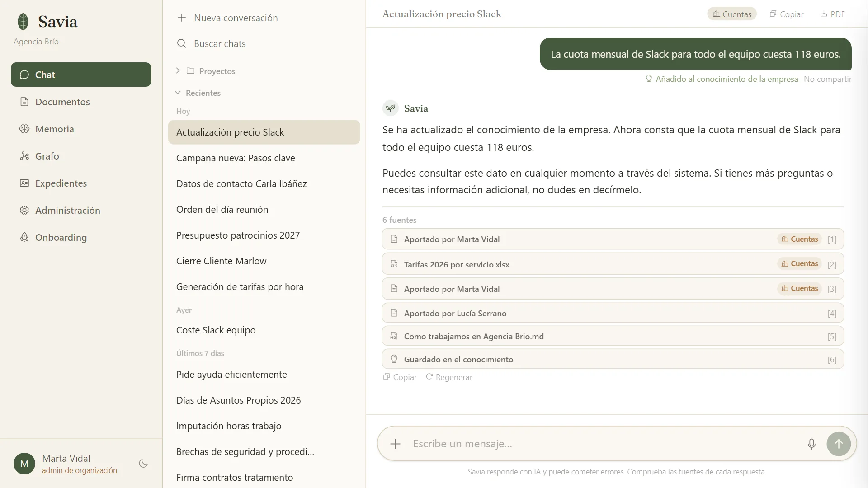The width and height of the screenshot is (868, 488).
Task: Open the Chat section in sidebar
Action: 81,75
